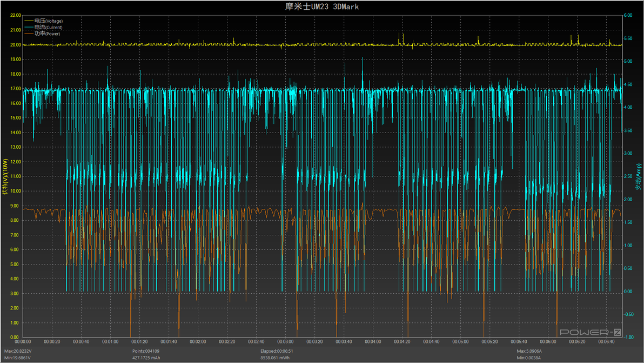644x363 pixels.
Task: Click the 00:06:20 time axis label
Action: [x=576, y=341]
